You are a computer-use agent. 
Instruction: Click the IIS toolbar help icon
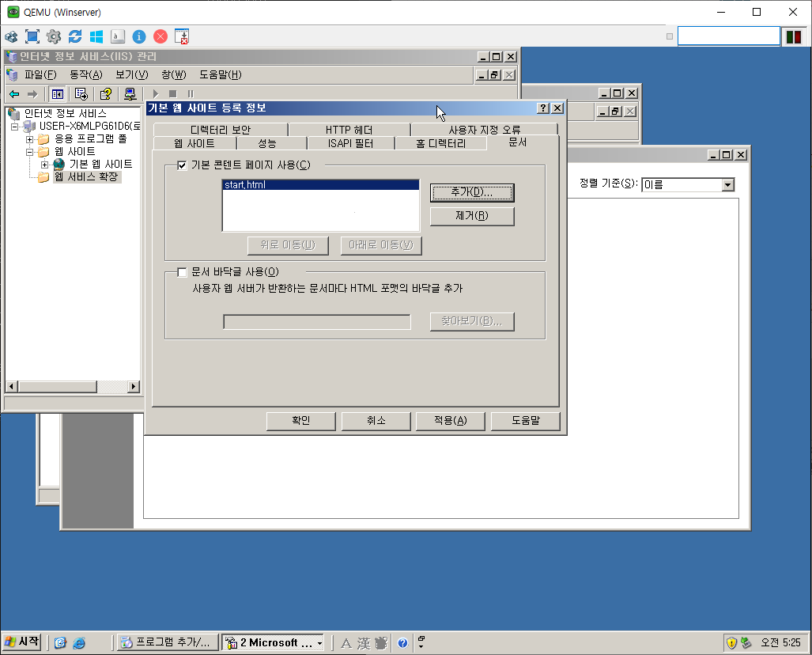pos(106,94)
